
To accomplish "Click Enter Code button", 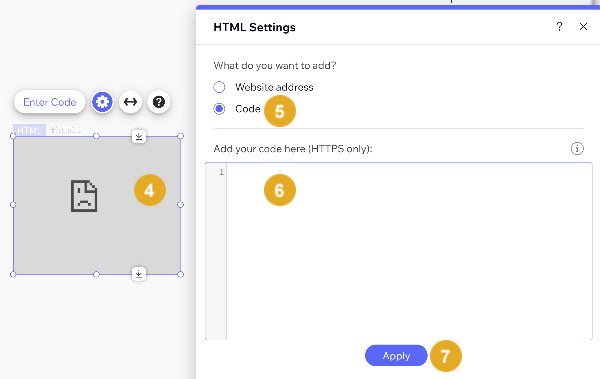I will tap(50, 102).
